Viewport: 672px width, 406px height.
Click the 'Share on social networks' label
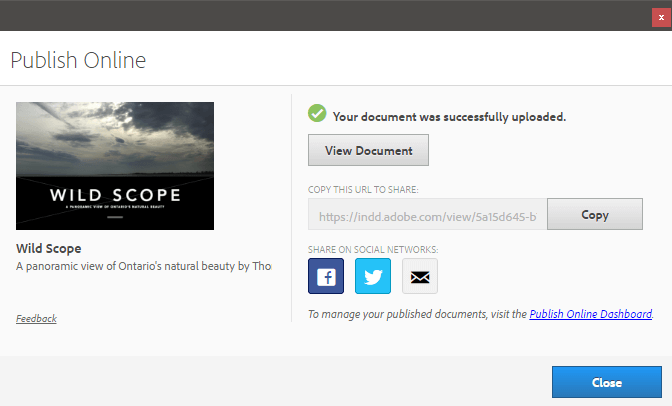pos(373,249)
